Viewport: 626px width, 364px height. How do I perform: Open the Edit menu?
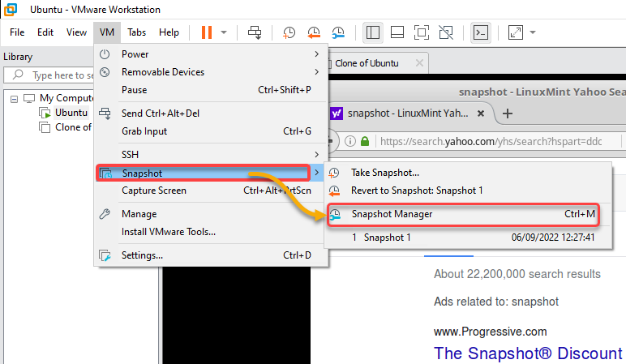tap(45, 32)
